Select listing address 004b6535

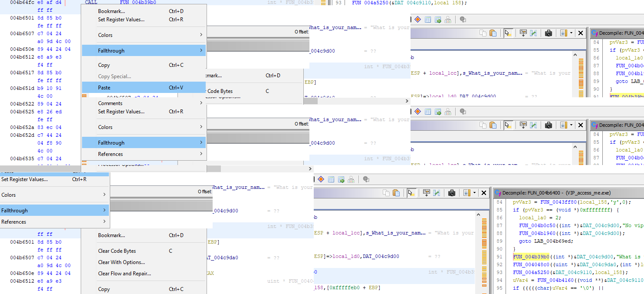(21, 159)
